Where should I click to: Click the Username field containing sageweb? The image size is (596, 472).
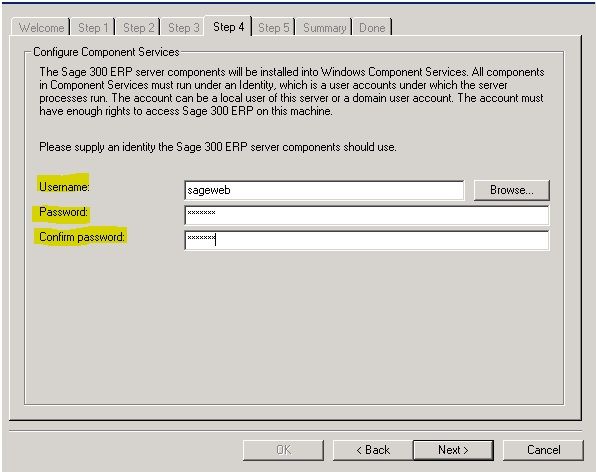(324, 190)
